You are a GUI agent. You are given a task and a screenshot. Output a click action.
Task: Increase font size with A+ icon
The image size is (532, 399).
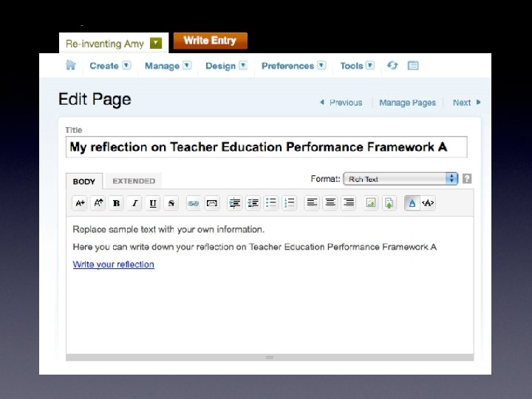coord(80,203)
